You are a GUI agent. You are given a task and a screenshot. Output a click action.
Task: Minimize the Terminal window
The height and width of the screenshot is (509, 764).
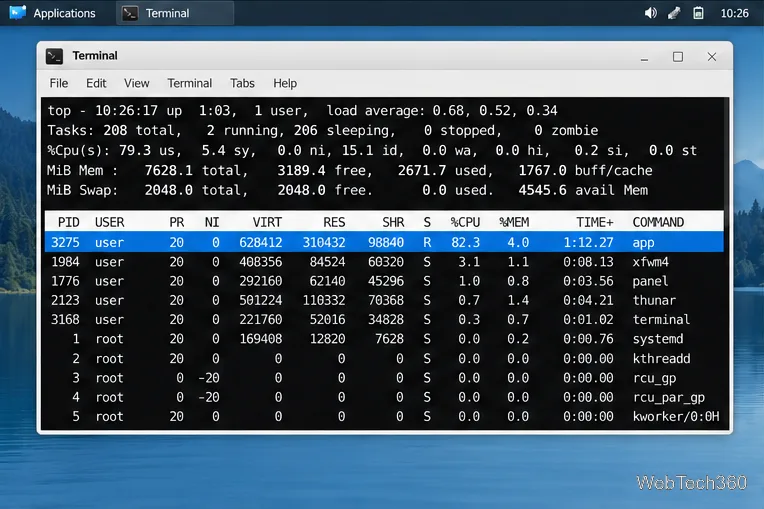[x=644, y=57]
